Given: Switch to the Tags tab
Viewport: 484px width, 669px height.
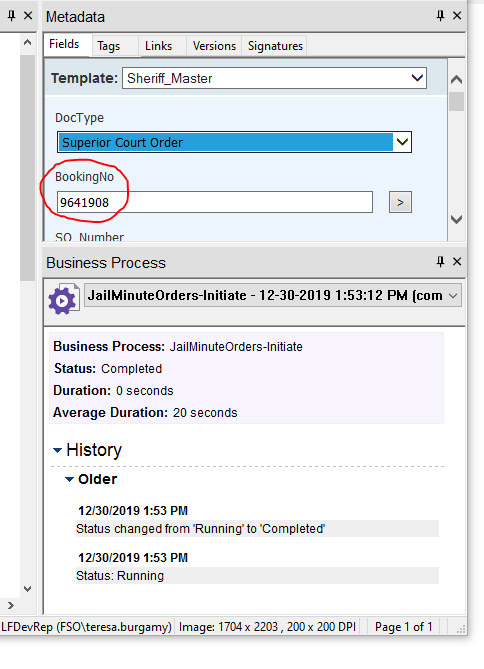Looking at the screenshot, I should point(108,46).
